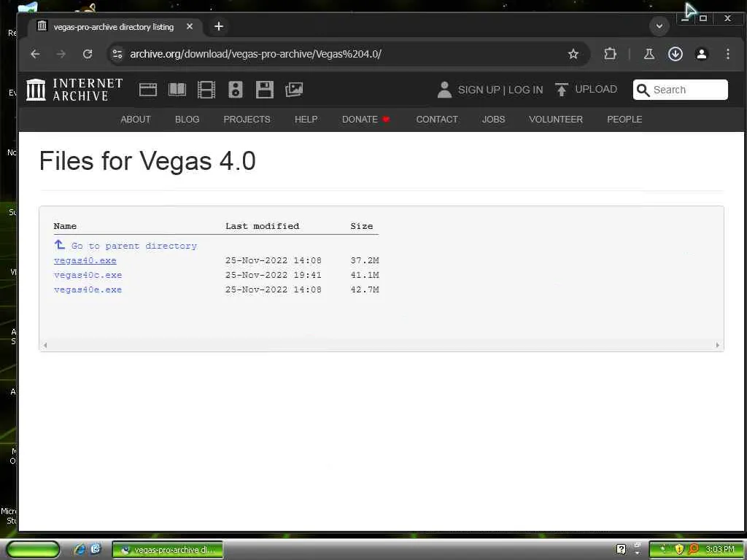Open the Extensions puzzle icon

pos(610,54)
